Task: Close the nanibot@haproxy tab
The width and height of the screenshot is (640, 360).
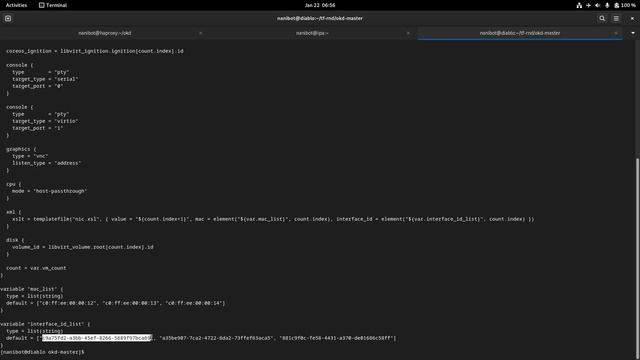Action: click(200, 33)
